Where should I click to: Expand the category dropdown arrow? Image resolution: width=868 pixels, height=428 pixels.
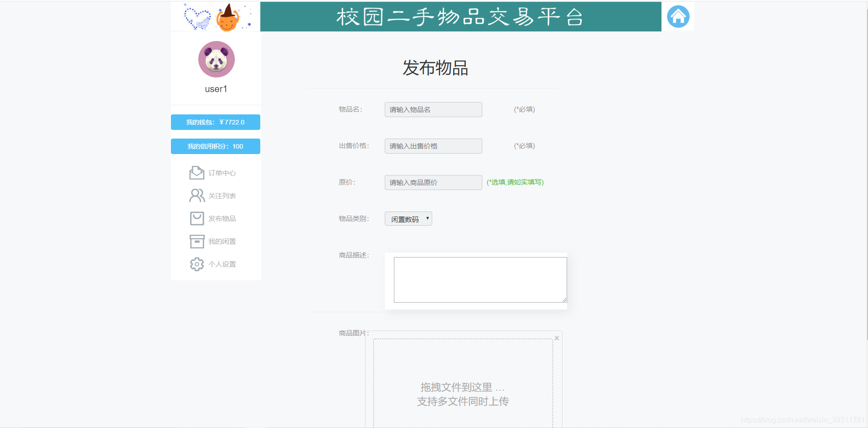pyautogui.click(x=428, y=218)
